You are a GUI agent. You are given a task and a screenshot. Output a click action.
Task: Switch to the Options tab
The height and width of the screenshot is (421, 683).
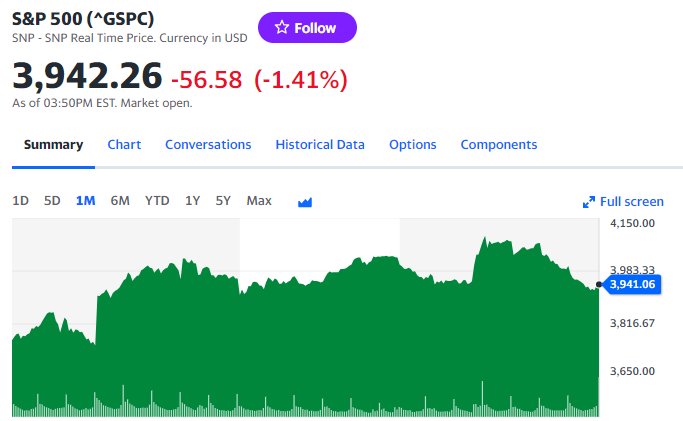point(413,145)
